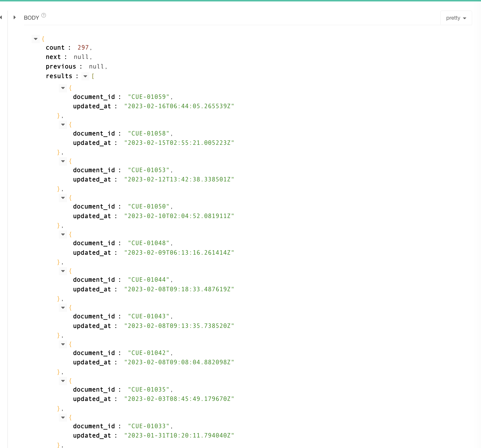This screenshot has width=481, height=448.
Task: Open the help icon beside BODY
Action: coord(43,15)
